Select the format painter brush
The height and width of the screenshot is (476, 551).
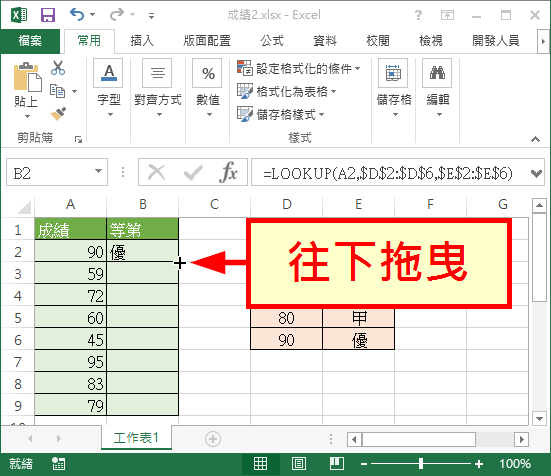(58, 114)
